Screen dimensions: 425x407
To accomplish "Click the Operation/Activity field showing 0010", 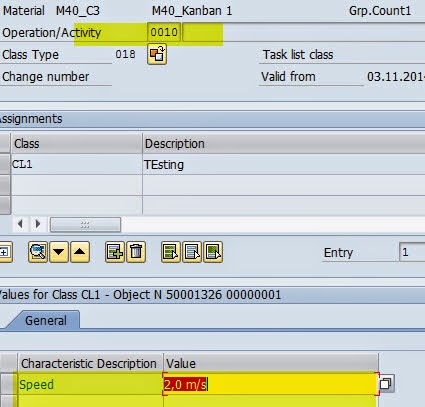I will 164,32.
